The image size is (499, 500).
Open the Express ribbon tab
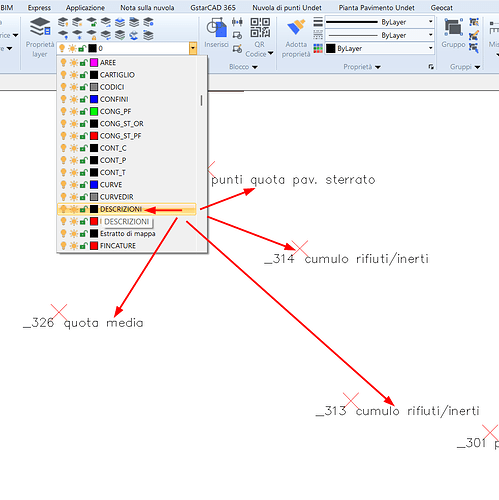tap(39, 8)
